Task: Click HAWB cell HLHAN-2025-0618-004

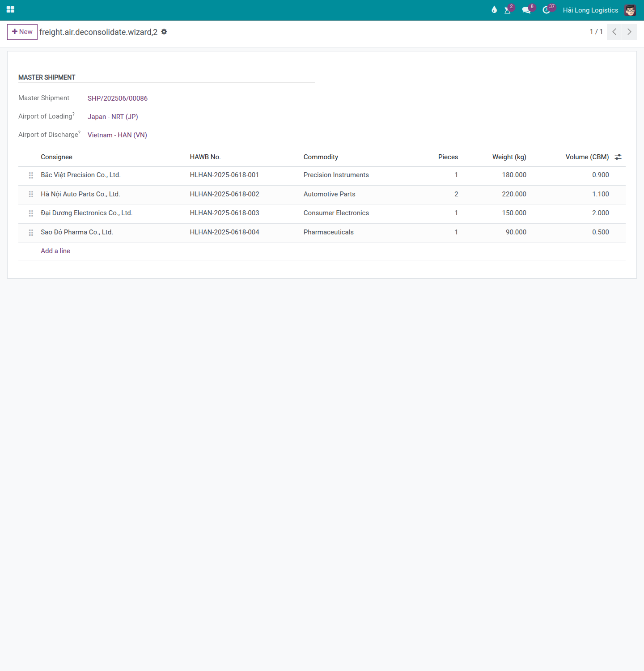Action: 225,232
